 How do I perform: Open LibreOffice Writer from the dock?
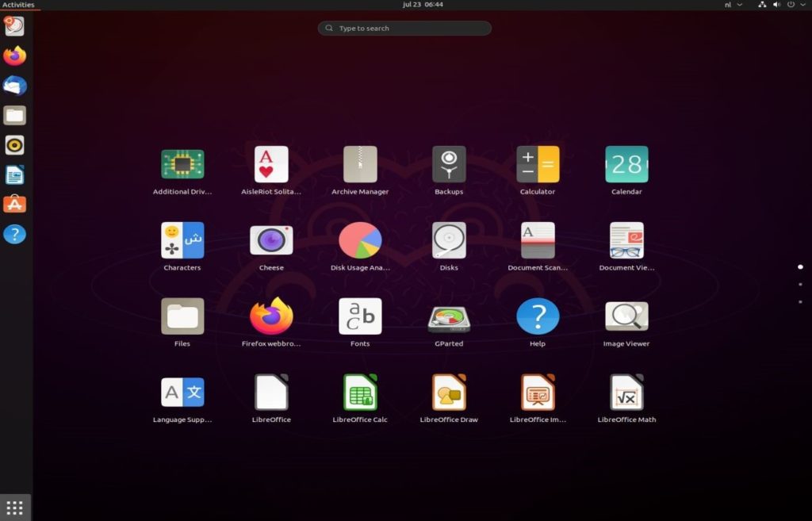(14, 175)
